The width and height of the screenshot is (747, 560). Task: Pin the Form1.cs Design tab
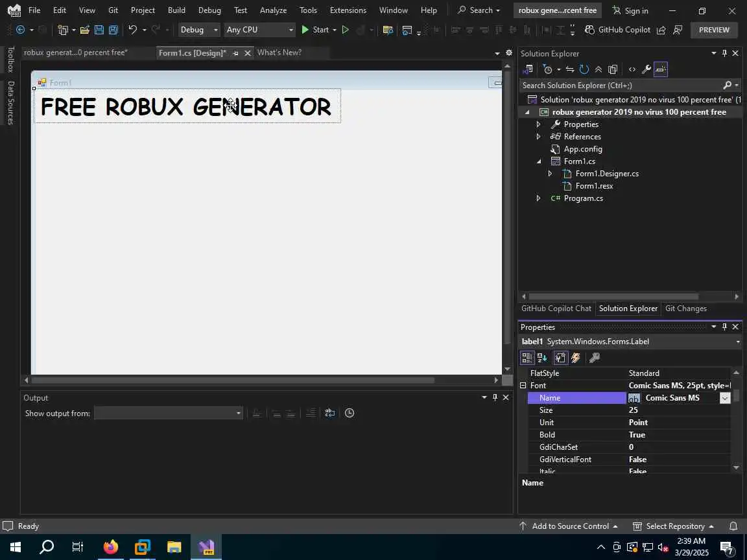point(235,53)
